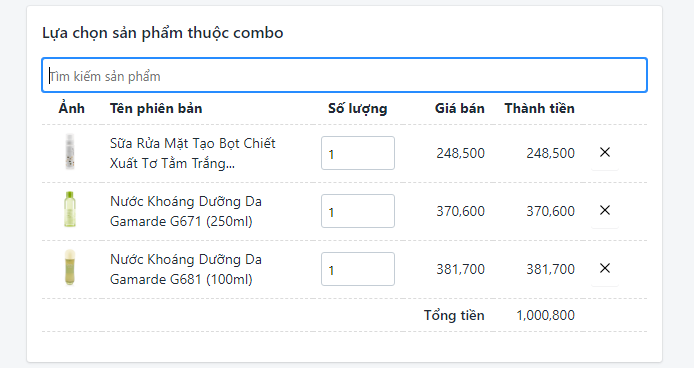The width and height of the screenshot is (694, 368).
Task: Focus the Tìm kiếm sản phẩm search box
Action: click(x=344, y=75)
